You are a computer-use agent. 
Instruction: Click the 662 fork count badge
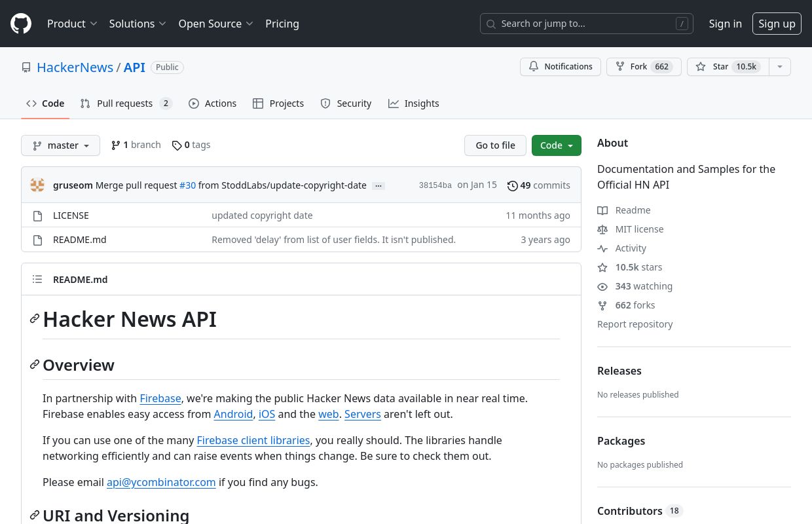tap(662, 67)
